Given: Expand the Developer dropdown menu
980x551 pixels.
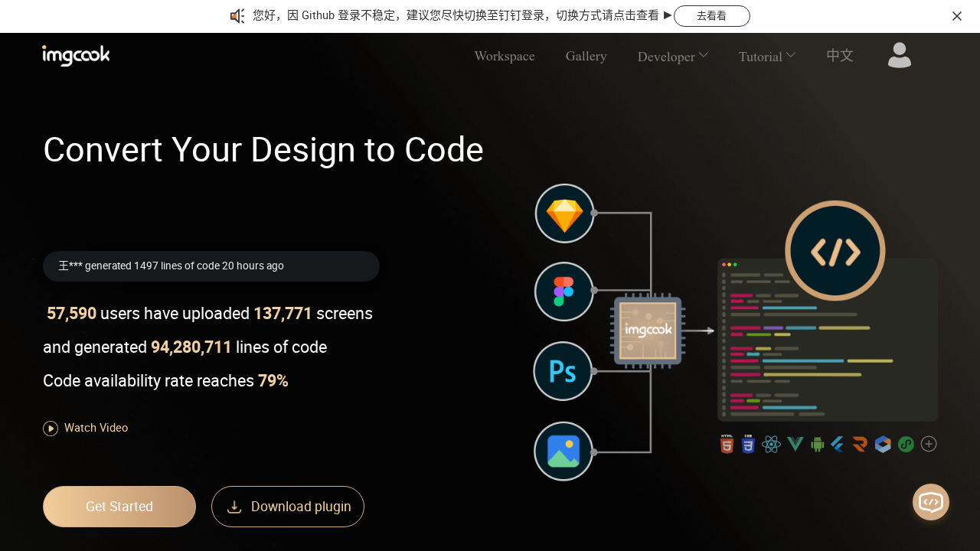Looking at the screenshot, I should (672, 56).
